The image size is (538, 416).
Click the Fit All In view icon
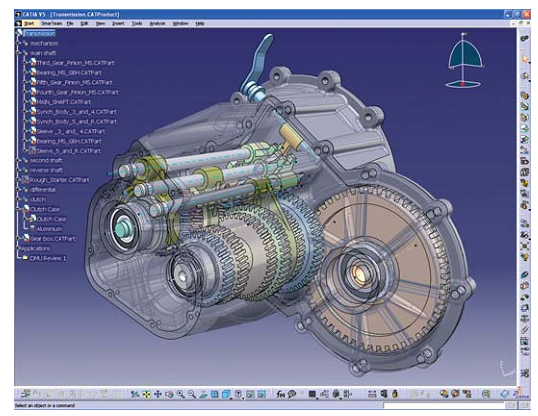147,394
